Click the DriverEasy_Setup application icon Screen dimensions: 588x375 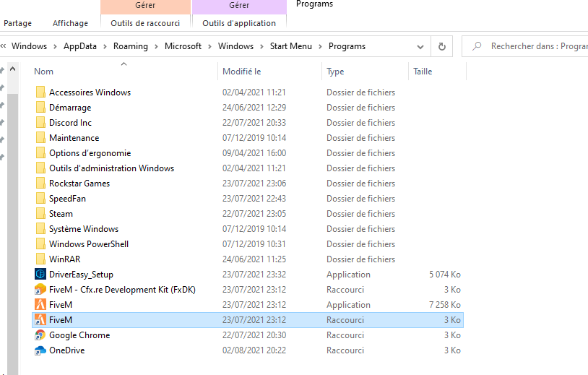pyautogui.click(x=40, y=275)
